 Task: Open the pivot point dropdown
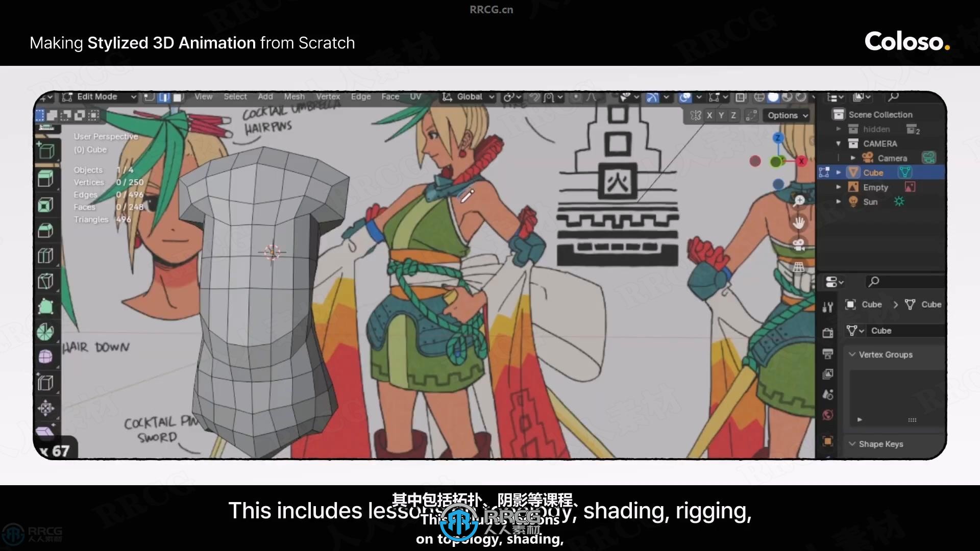512,97
